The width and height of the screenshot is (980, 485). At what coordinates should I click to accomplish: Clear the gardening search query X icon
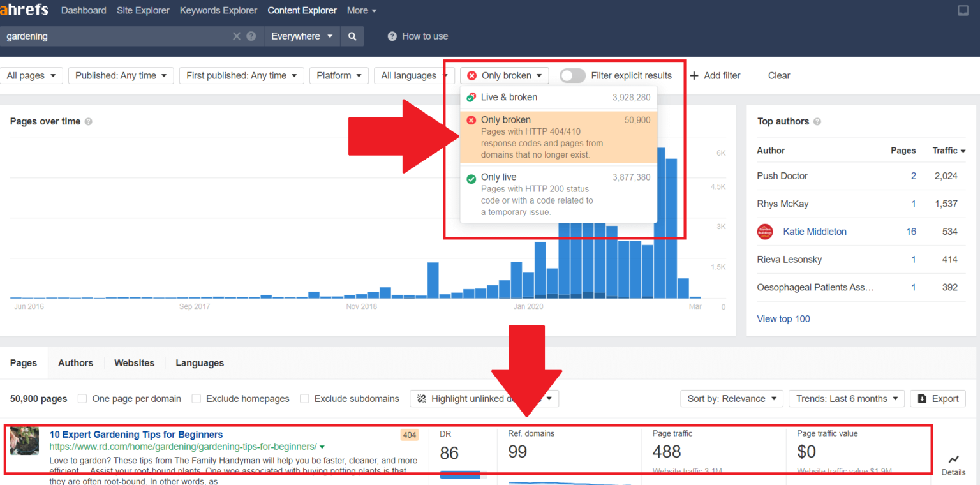point(236,36)
